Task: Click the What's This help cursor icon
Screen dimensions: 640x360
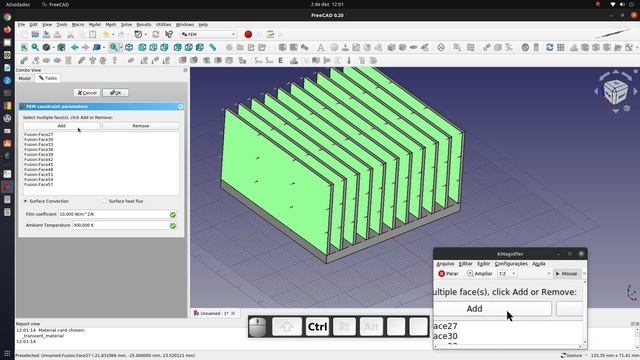Action: tap(169, 35)
